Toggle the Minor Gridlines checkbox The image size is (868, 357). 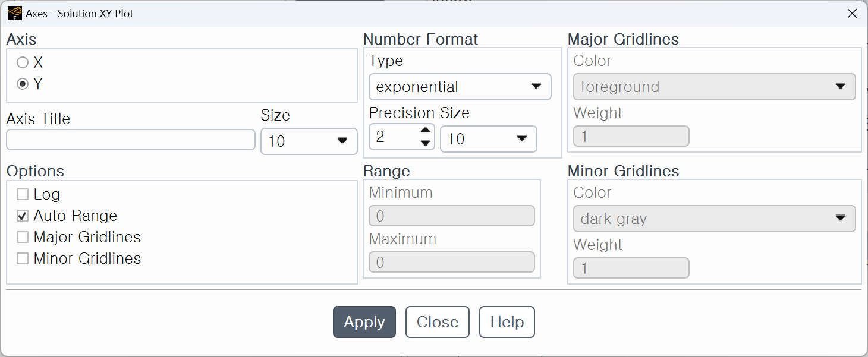point(23,258)
